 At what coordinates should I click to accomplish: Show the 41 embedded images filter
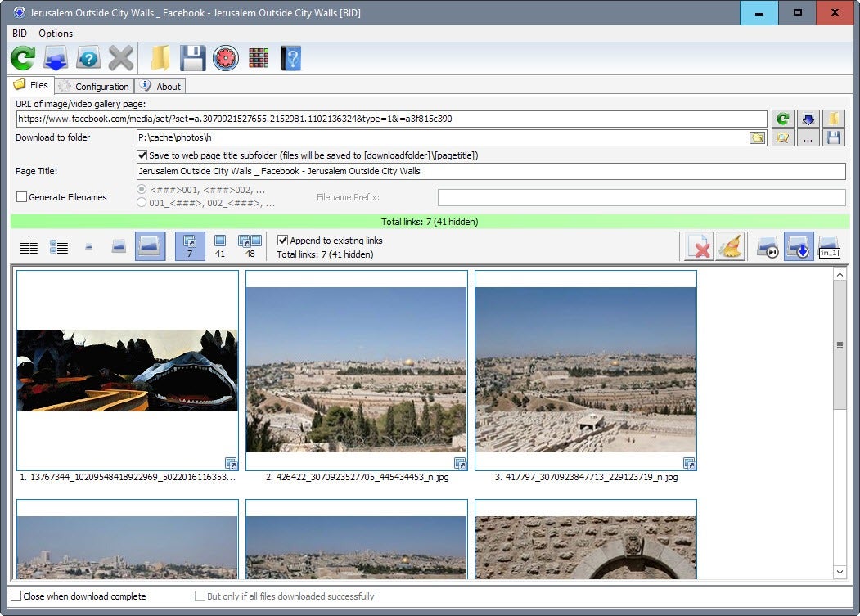(220, 245)
